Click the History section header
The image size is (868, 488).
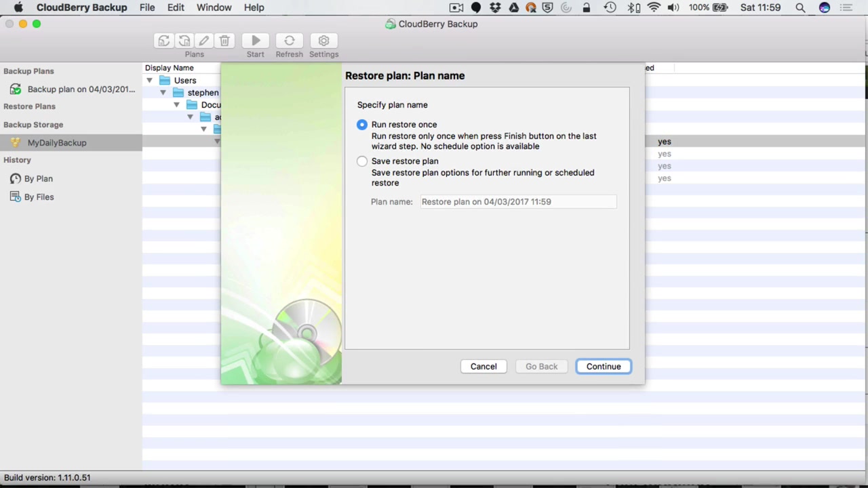point(17,160)
